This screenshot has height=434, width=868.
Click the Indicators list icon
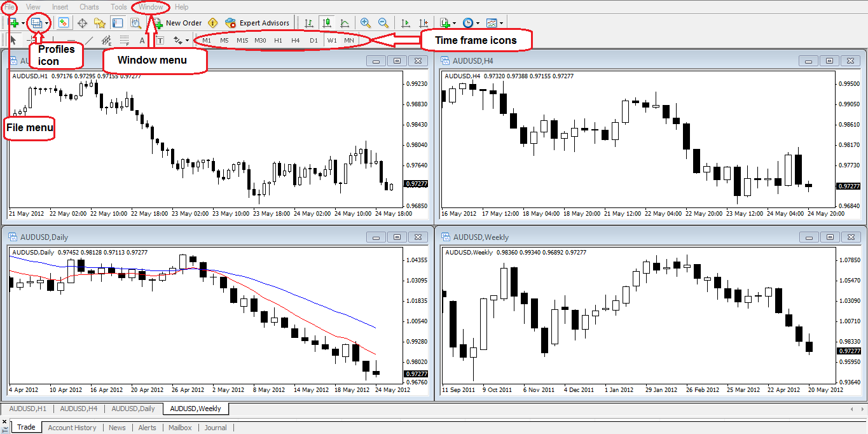[x=445, y=23]
